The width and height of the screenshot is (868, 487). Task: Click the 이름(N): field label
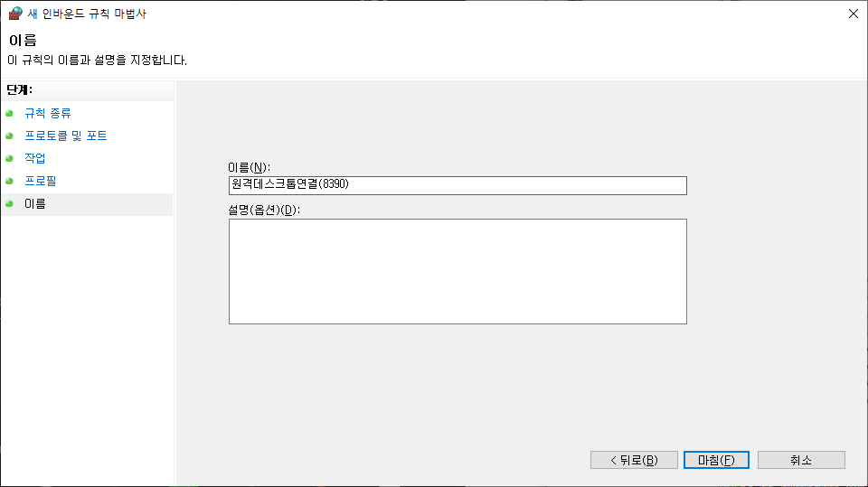point(250,167)
